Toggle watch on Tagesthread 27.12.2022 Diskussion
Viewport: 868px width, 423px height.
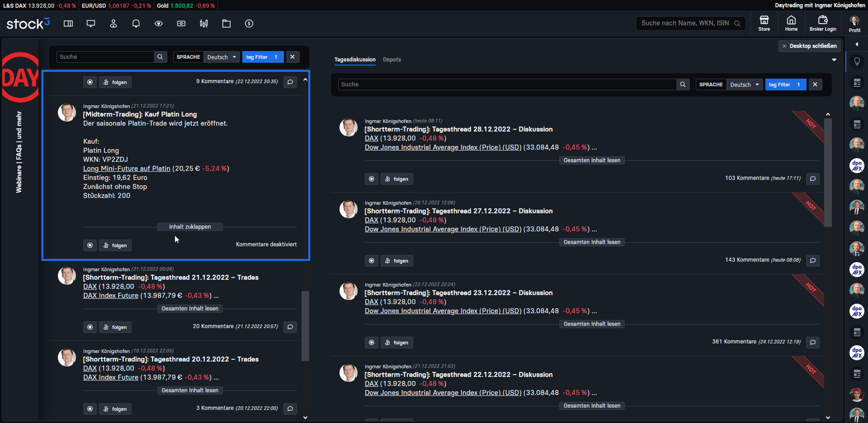coord(371,261)
